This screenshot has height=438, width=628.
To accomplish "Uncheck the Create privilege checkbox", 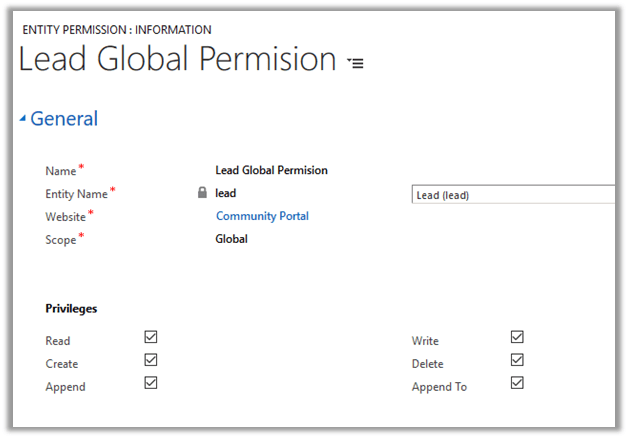I will point(151,360).
